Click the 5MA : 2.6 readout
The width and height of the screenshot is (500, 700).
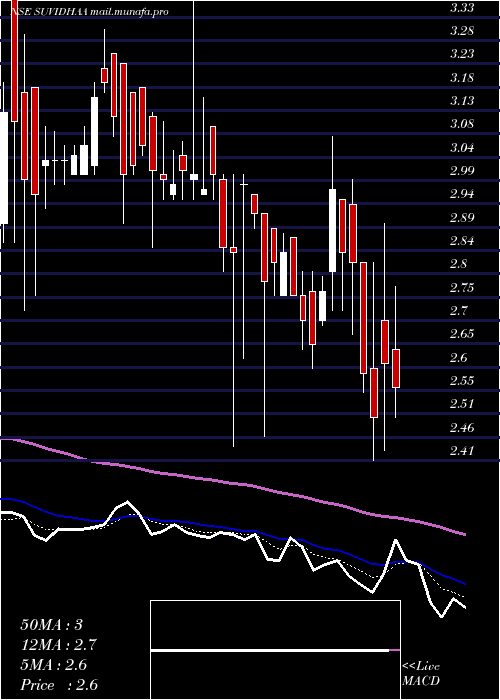pos(54,665)
